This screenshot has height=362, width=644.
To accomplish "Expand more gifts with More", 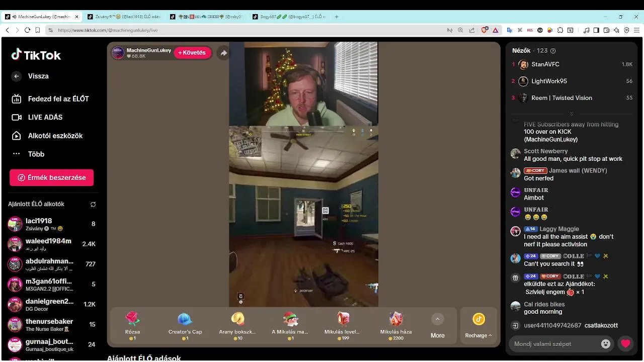I will pyautogui.click(x=438, y=326).
